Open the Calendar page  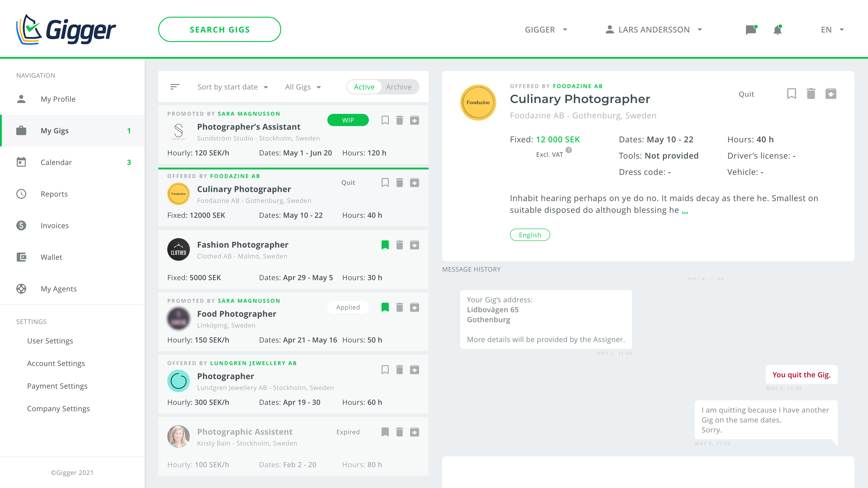point(72,162)
